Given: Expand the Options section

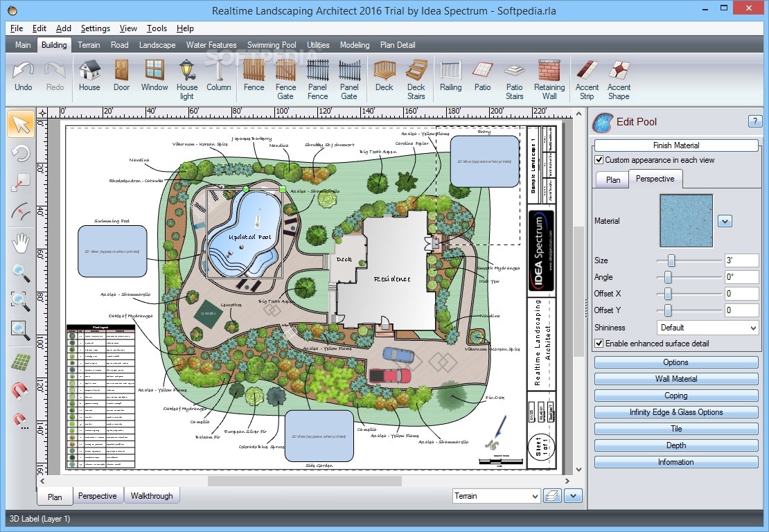Looking at the screenshot, I should 675,362.
